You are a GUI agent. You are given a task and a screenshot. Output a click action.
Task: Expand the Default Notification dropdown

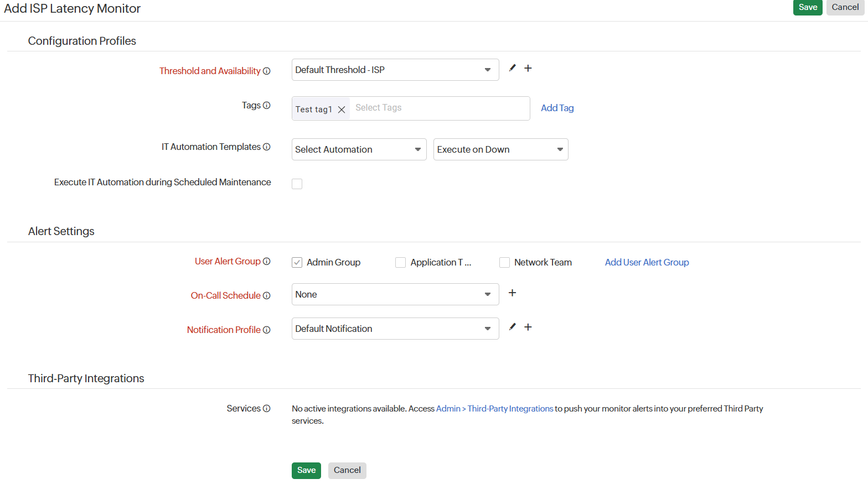click(395, 329)
